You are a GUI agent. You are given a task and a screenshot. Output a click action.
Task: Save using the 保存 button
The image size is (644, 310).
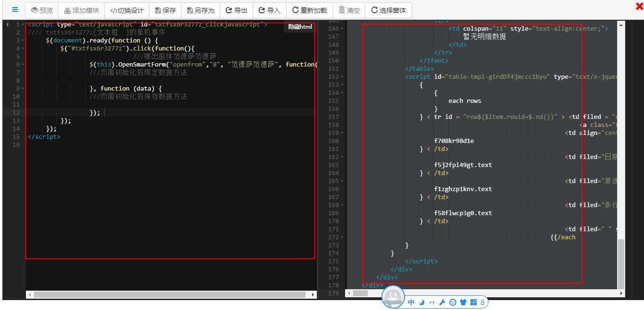[165, 10]
